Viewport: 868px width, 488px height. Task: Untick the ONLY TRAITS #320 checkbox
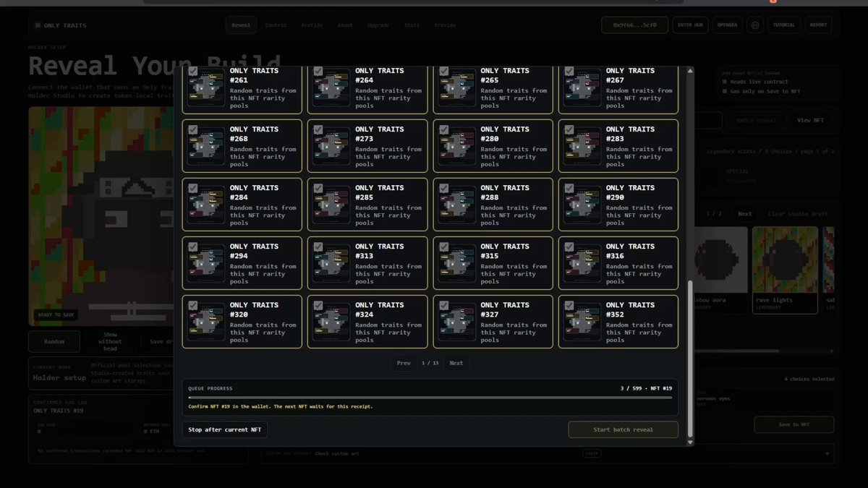(193, 305)
